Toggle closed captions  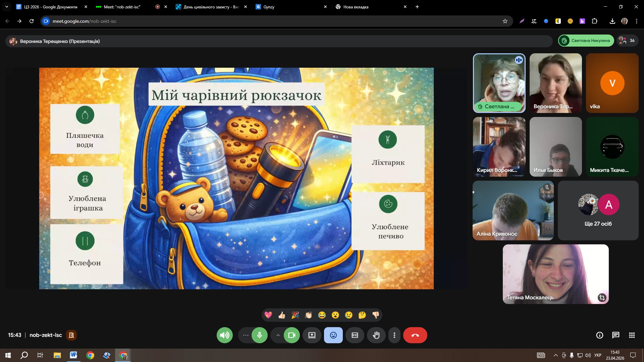[355, 335]
